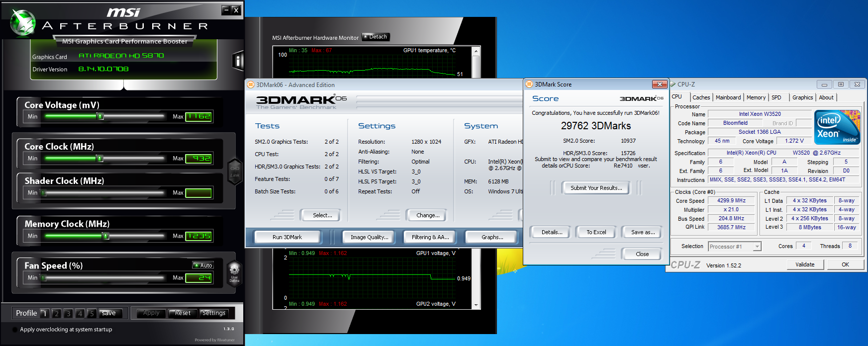Click Save as... in 3DMark Score

pos(643,232)
